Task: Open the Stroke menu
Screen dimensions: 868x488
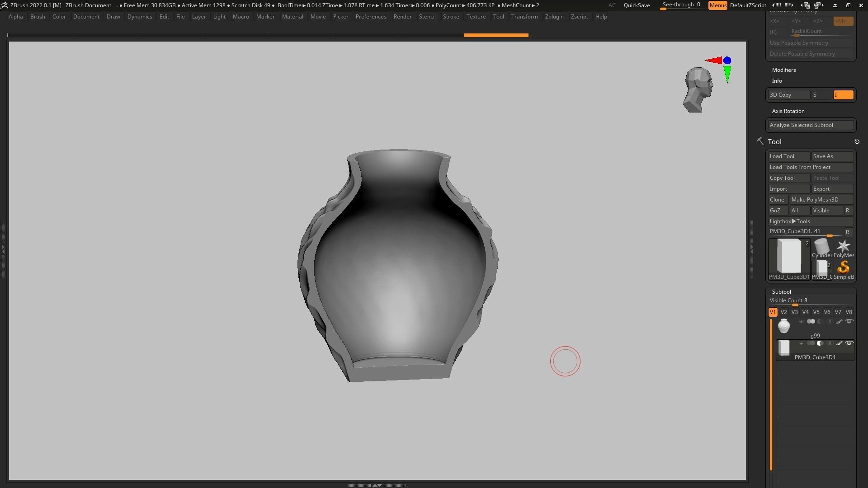Action: point(451,17)
